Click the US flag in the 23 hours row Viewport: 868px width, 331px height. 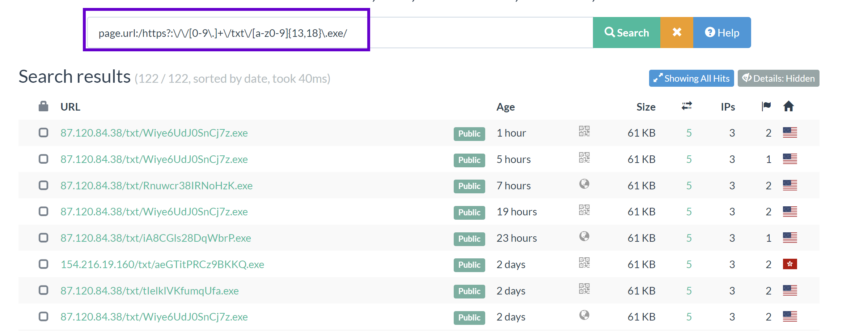tap(790, 238)
